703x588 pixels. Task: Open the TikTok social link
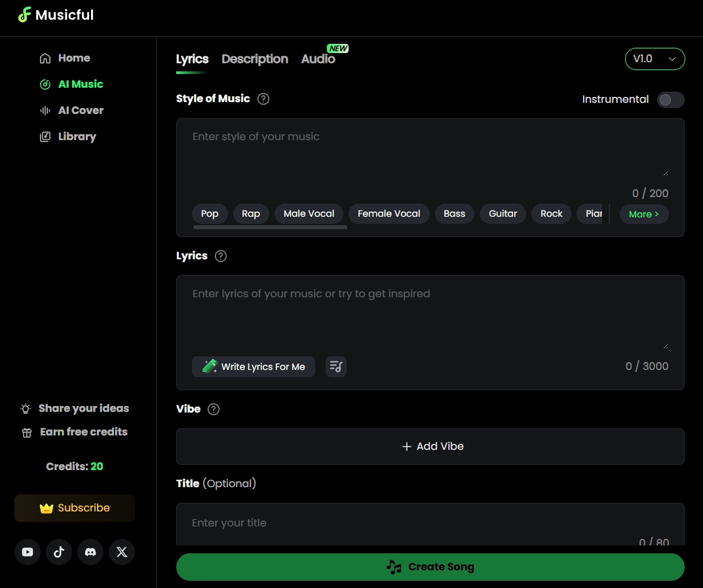(x=59, y=552)
